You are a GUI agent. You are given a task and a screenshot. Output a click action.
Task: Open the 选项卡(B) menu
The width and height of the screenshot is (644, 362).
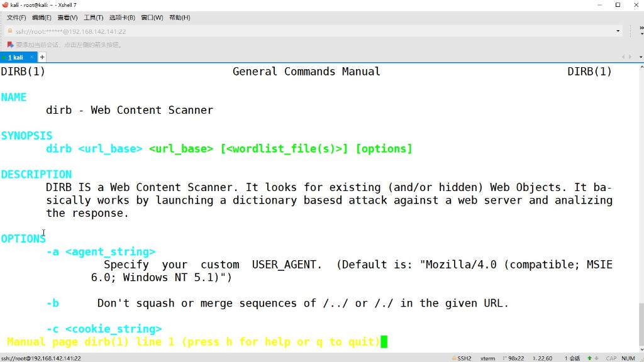(x=122, y=18)
